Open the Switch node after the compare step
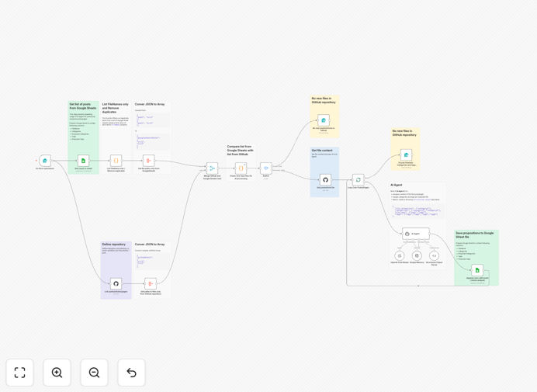537x392 pixels. tap(265, 168)
